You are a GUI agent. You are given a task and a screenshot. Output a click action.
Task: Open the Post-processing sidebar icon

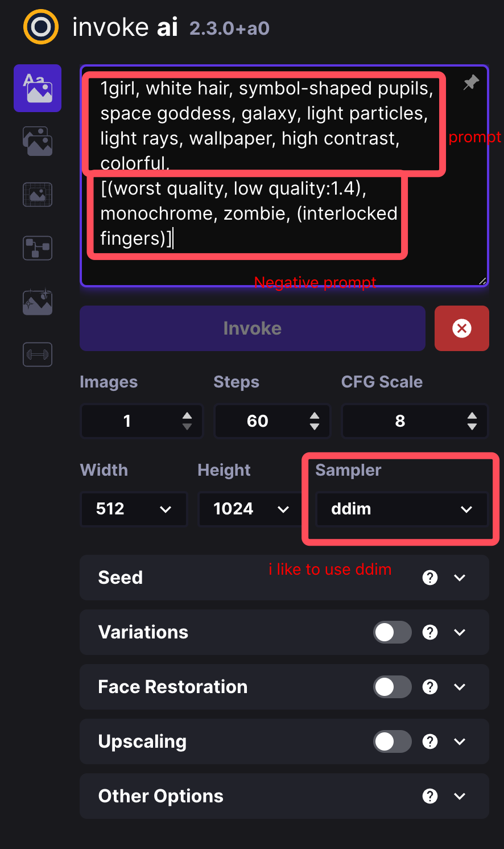pos(38,302)
